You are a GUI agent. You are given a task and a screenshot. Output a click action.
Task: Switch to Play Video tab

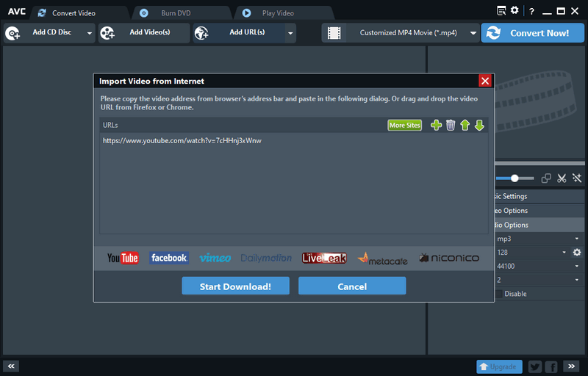(x=284, y=13)
